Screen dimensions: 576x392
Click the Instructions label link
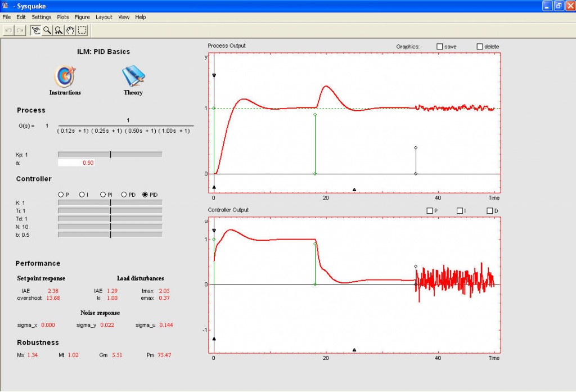65,93
